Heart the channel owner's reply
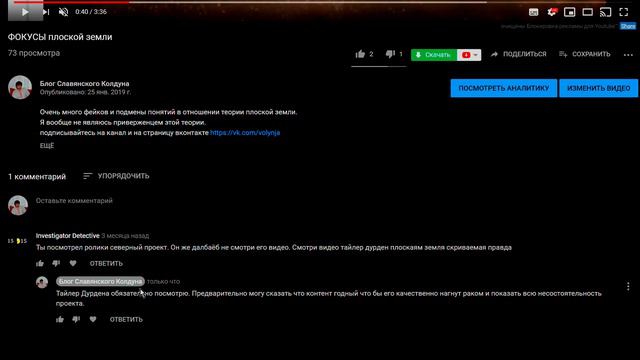The width and height of the screenshot is (640, 360). (93, 319)
